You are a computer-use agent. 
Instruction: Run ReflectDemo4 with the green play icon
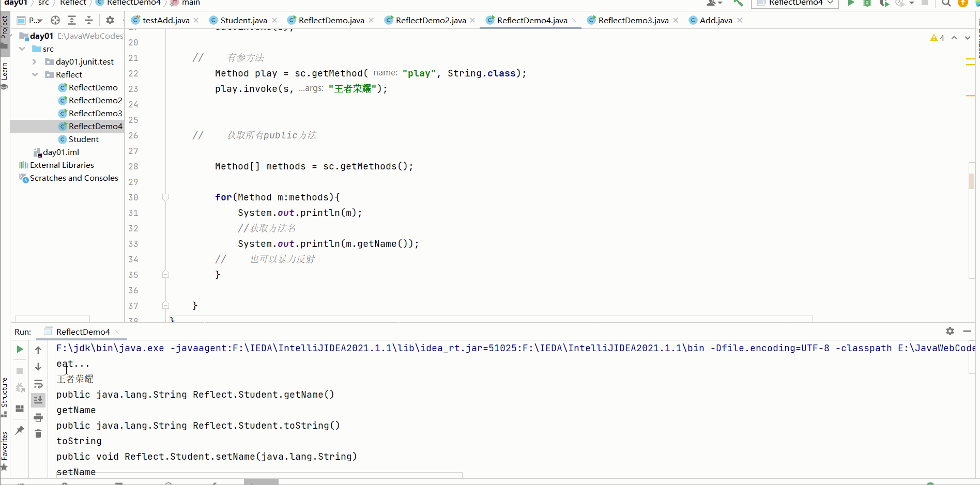tap(851, 3)
